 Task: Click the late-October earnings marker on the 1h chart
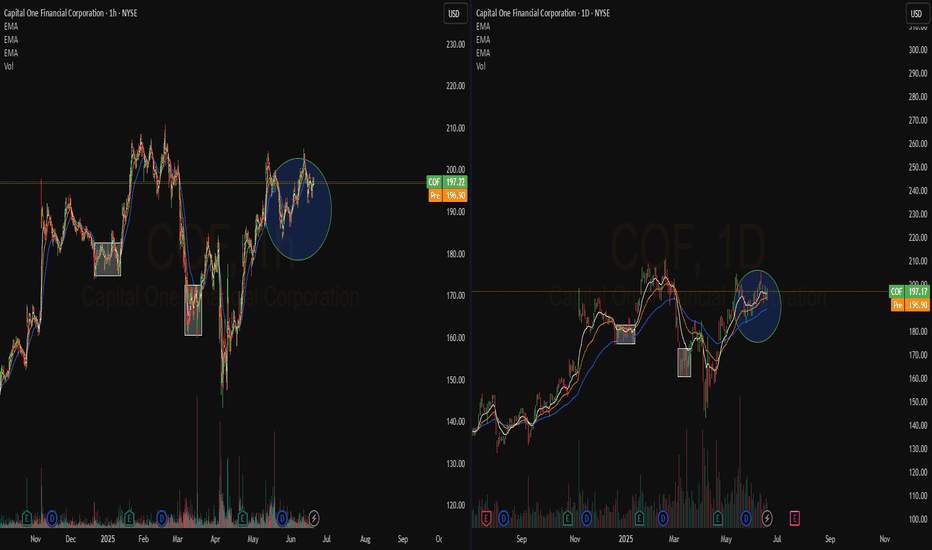click(x=27, y=518)
